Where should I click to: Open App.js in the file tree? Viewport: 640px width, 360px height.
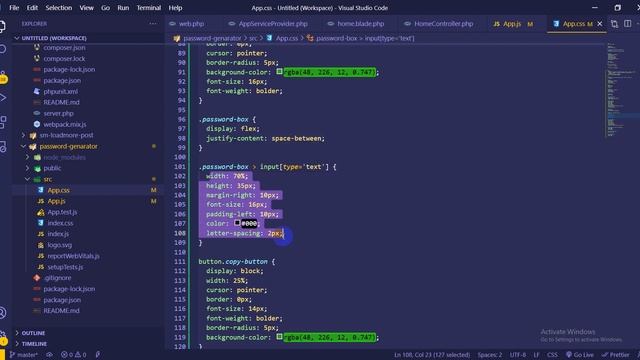tap(56, 201)
